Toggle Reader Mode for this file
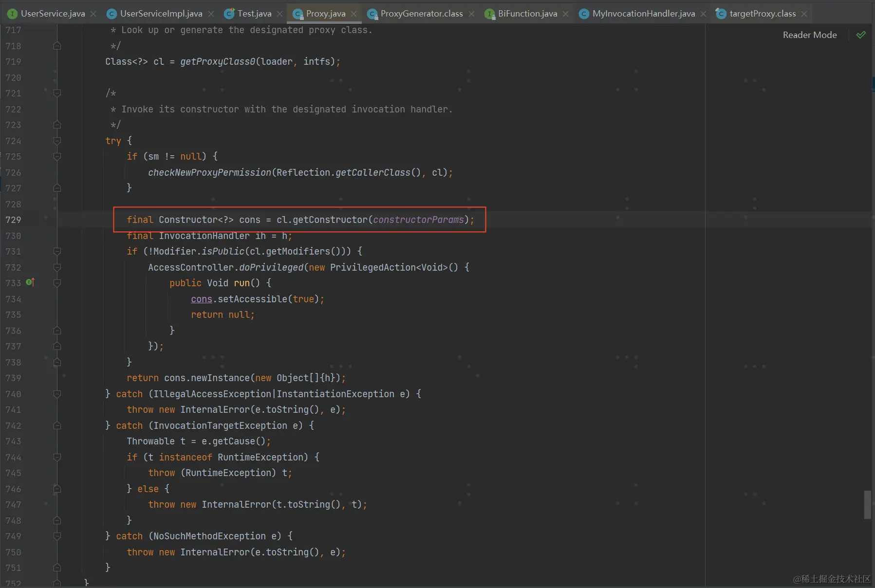Viewport: 875px width, 588px height. point(810,35)
